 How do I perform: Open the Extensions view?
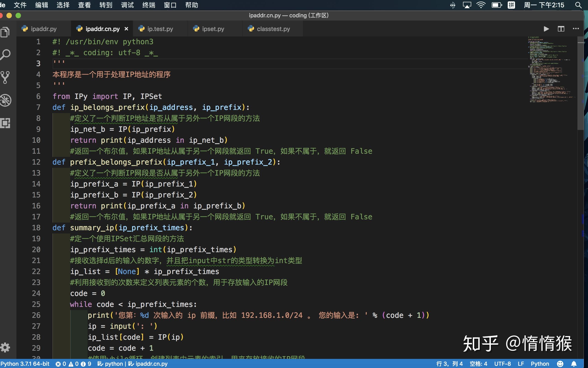[6, 123]
